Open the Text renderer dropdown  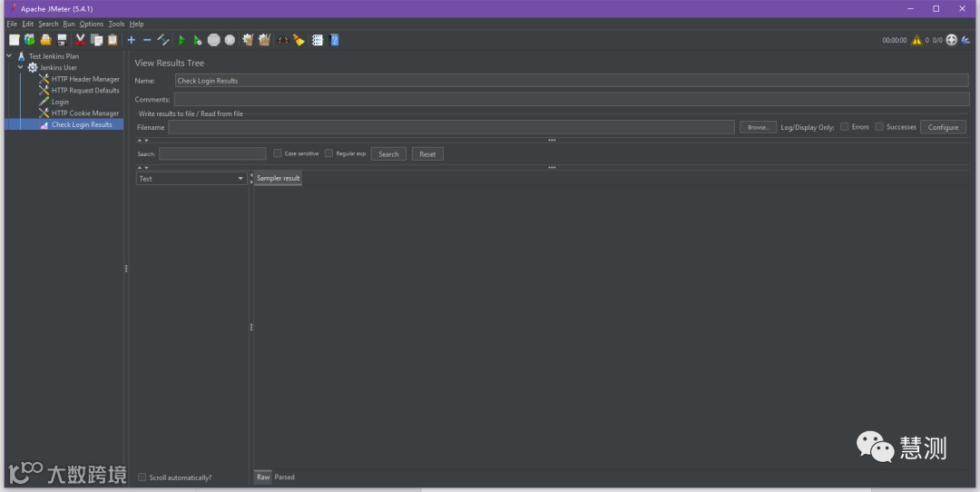pos(190,178)
